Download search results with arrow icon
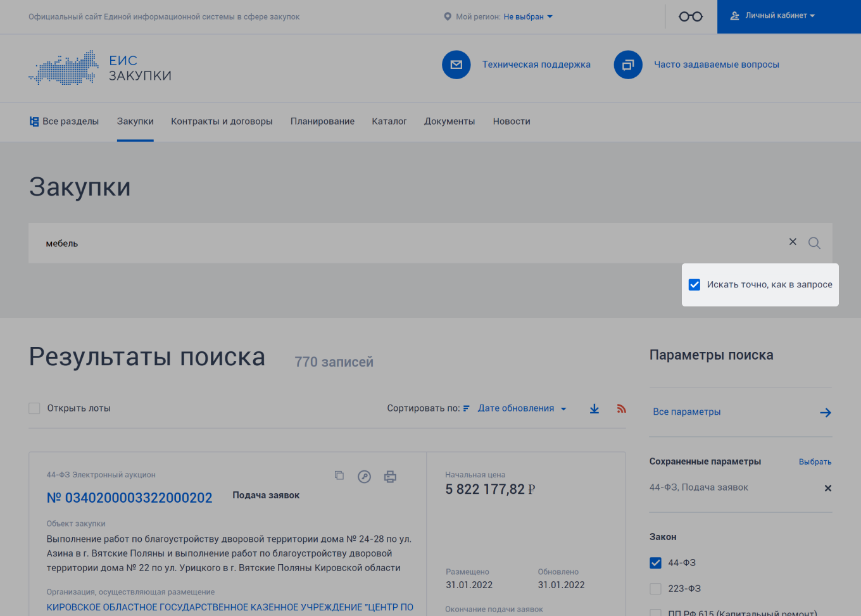This screenshot has width=861, height=616. [x=594, y=409]
